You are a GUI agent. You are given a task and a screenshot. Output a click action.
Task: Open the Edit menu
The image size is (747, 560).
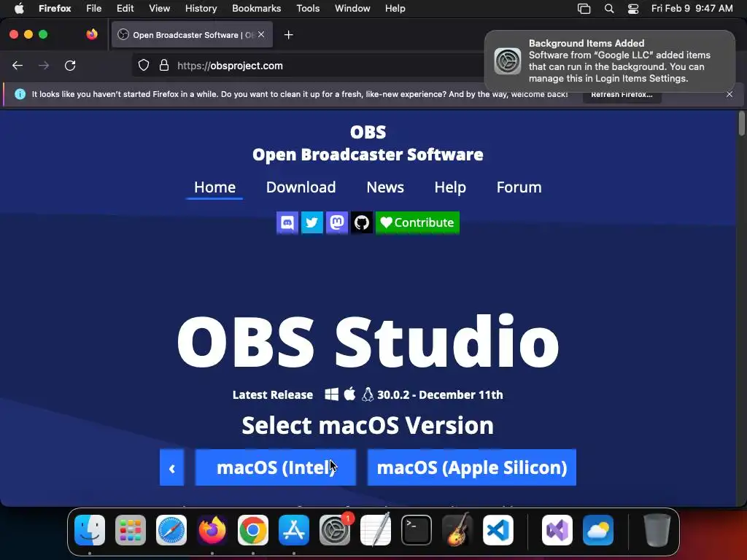tap(125, 9)
